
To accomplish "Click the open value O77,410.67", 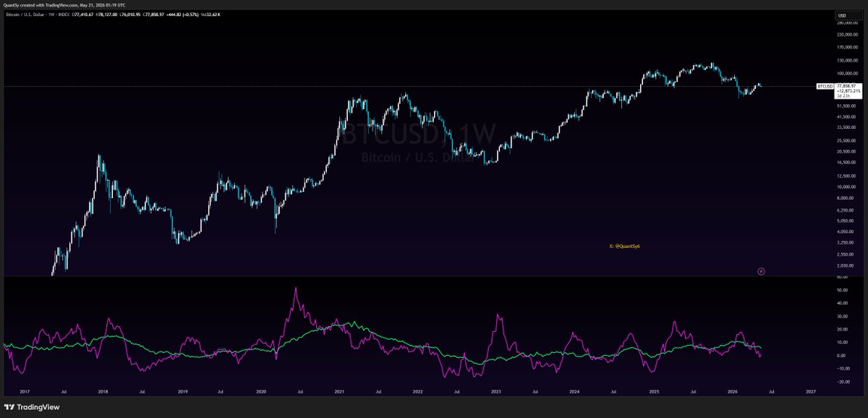I will coord(82,14).
